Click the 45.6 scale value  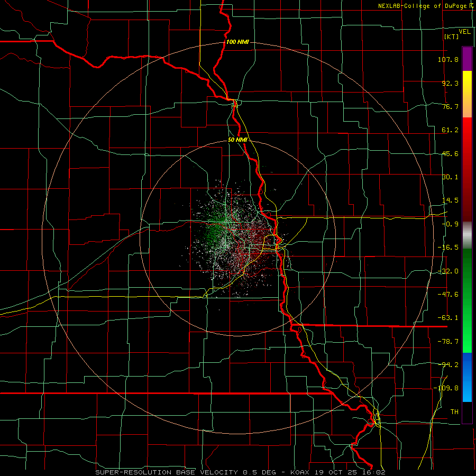[x=450, y=153]
